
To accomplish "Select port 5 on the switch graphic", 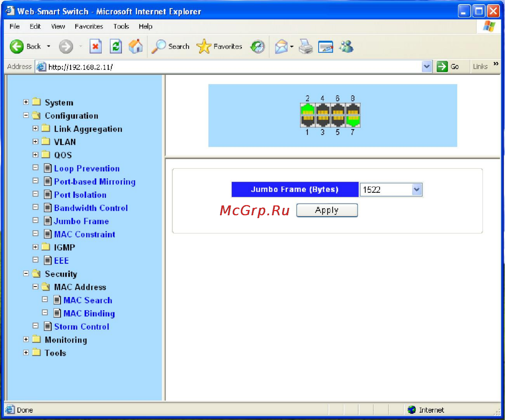I will pyautogui.click(x=338, y=121).
